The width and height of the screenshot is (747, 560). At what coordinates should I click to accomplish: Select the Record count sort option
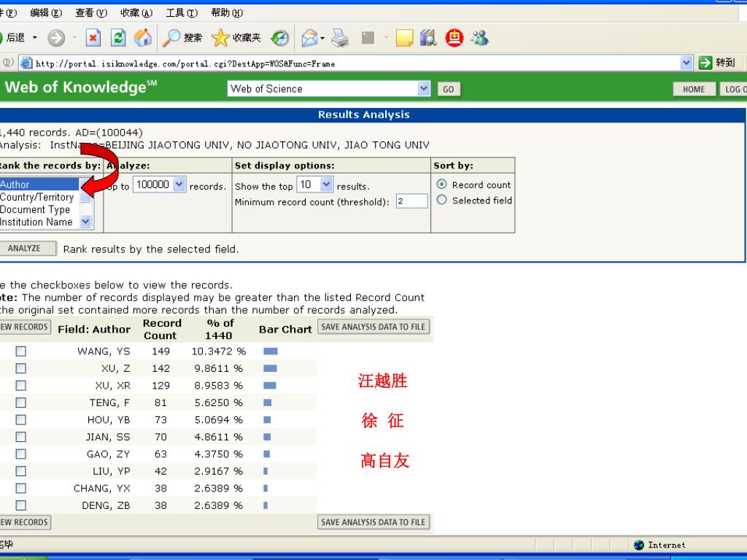click(441, 184)
